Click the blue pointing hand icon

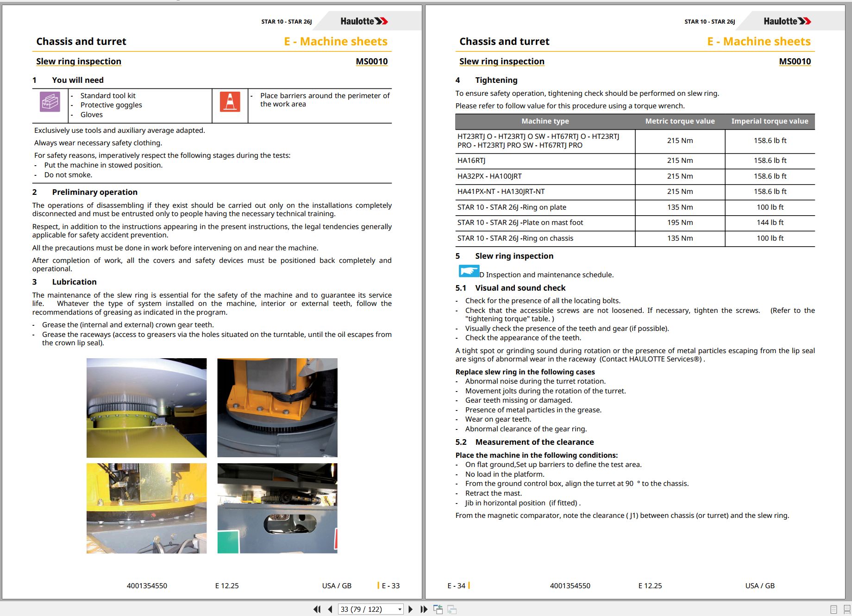click(x=469, y=271)
